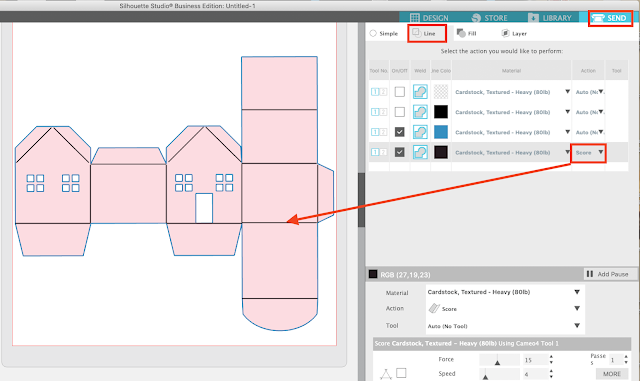Select tool 2 in the Score row
Viewport: 640px width, 381px height.
pos(383,152)
